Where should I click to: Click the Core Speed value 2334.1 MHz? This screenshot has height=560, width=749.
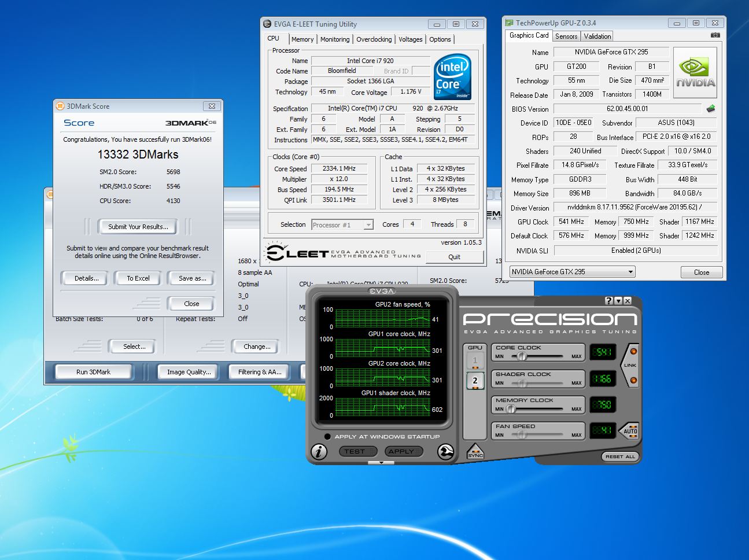[x=340, y=168]
